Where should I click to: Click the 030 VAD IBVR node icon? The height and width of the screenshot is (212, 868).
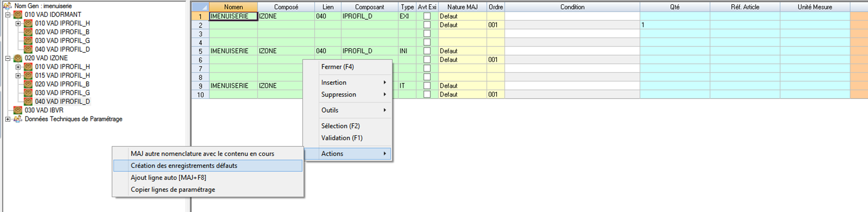coord(18,110)
